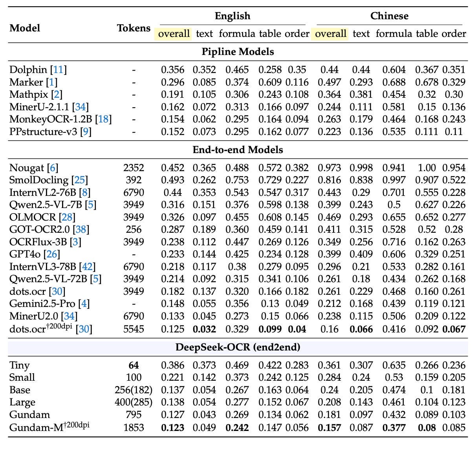Open citation 9 beside PPstructure-v3
476x449 pixels.
(86, 132)
